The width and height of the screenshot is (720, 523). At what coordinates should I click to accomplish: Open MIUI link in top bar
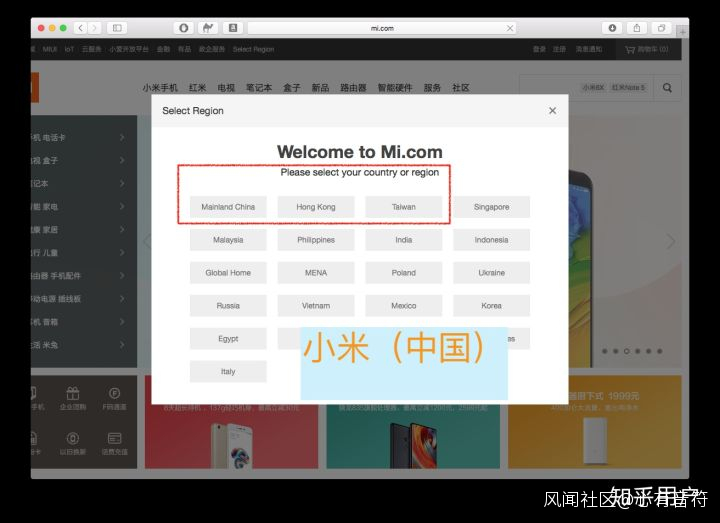tap(50, 49)
